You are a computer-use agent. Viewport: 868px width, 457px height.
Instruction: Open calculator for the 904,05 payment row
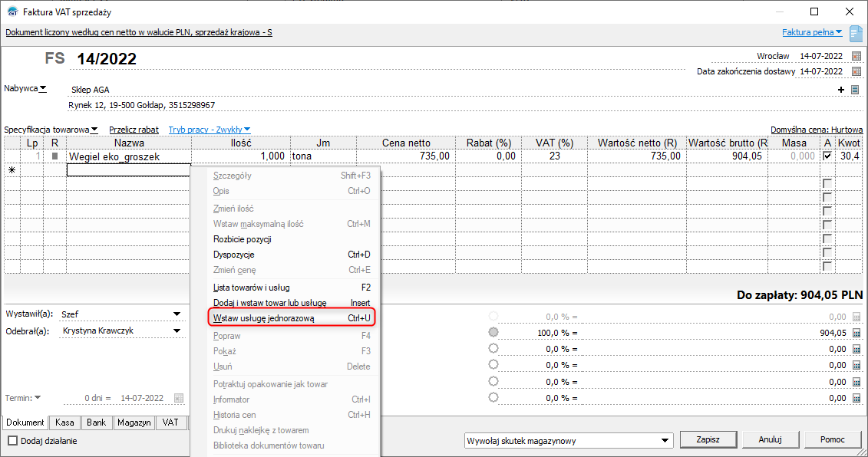pos(856,333)
